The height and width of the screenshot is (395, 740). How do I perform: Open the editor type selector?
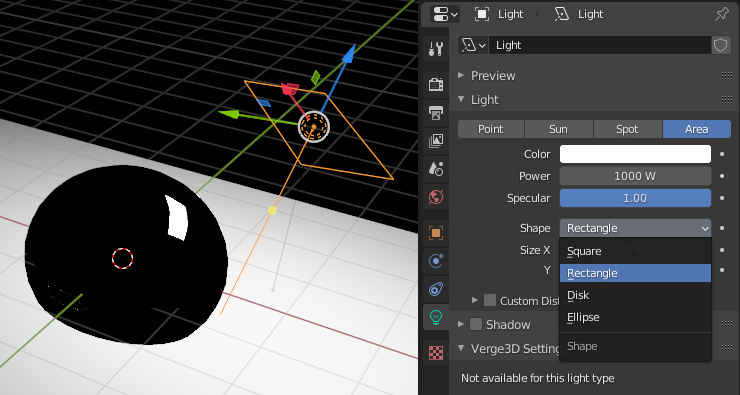[x=444, y=14]
